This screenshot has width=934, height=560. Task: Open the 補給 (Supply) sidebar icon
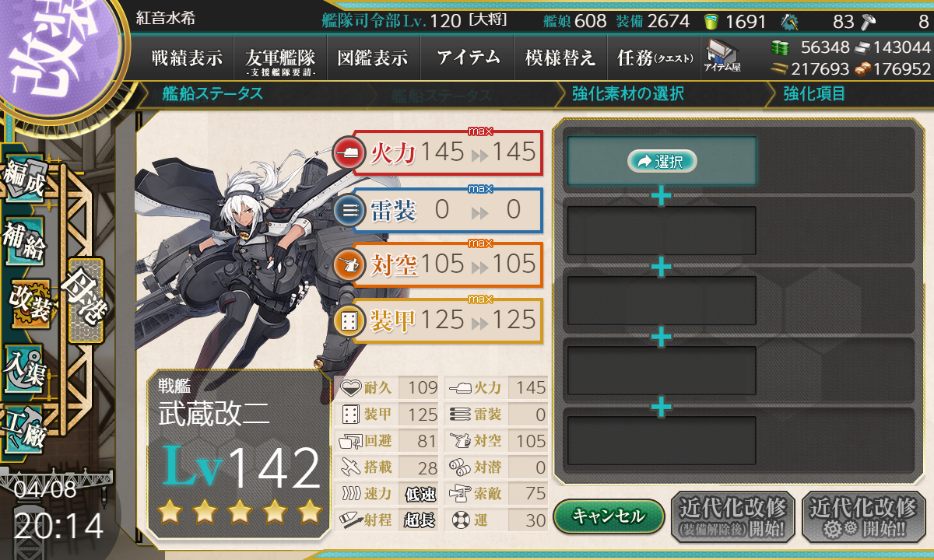(25, 243)
